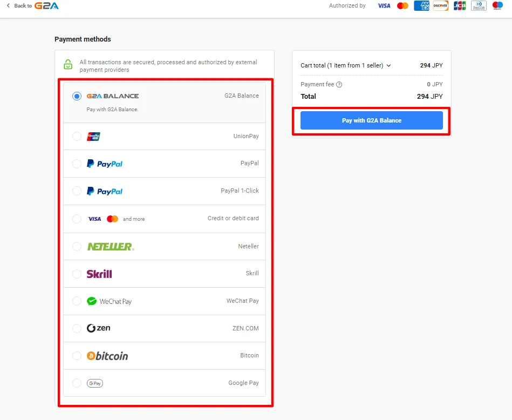The height and width of the screenshot is (420, 512).
Task: Click the 'Bitcoin' label text
Action: 249,355
